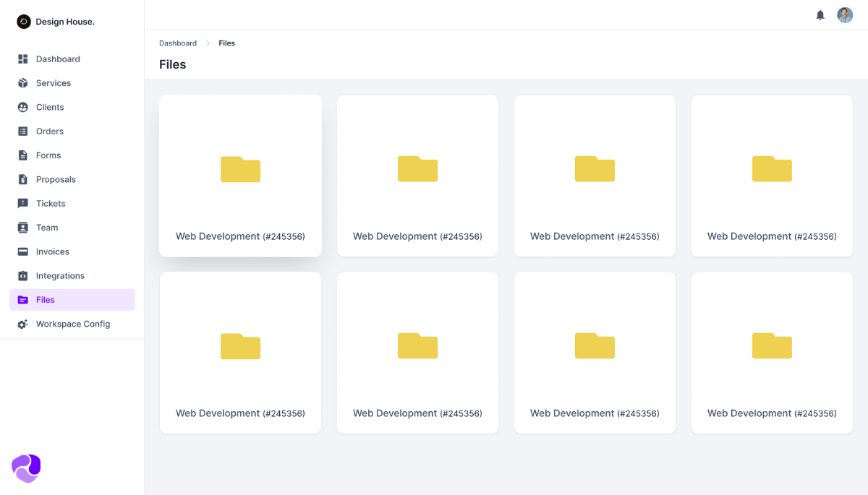Open the purple swirl logo at bottom left
Viewport: 868px width, 495px height.
pos(26,468)
